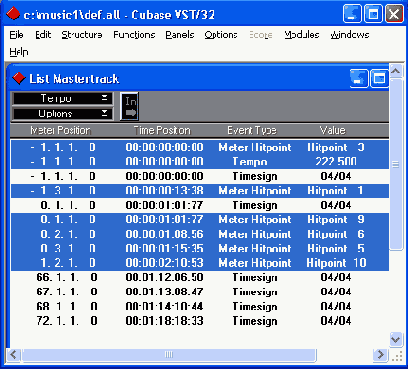Viewport: 408px width, 369px height.
Task: Select the row at meter position 67
Action: (x=200, y=292)
